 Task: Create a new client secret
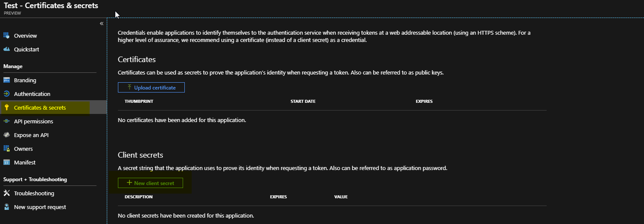(150, 183)
